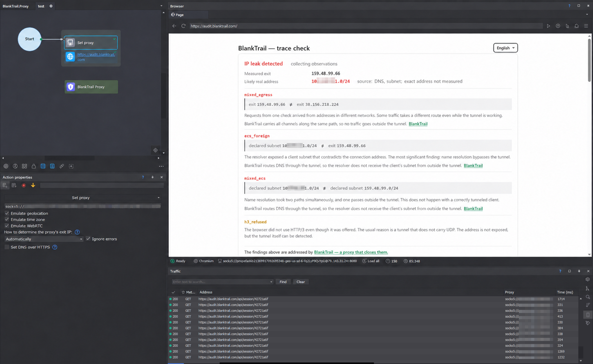Image resolution: width=593 pixels, height=364 pixels.
Task: Click the red record button in Action properties
Action: [x=24, y=185]
